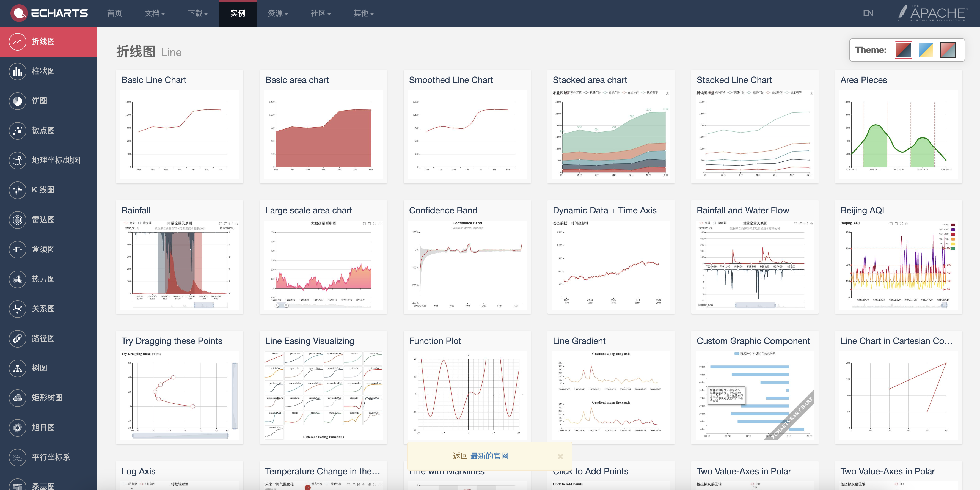Open the tree chart (树图) icon

point(18,368)
